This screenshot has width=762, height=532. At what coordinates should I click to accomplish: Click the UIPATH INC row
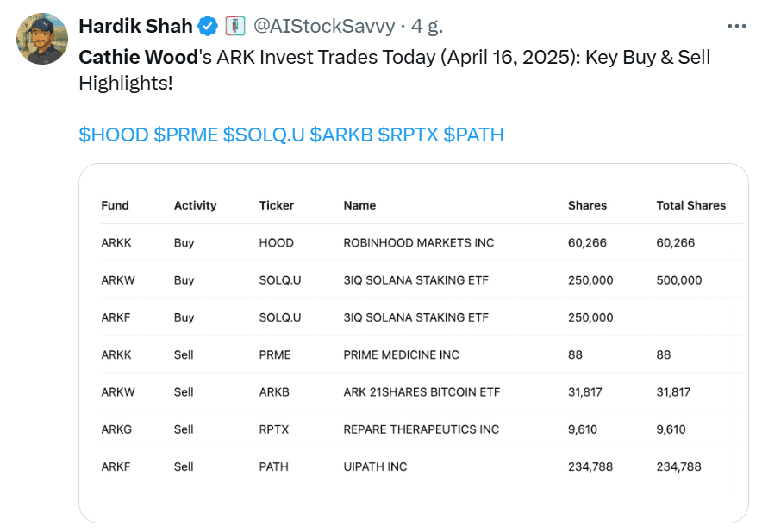(422, 466)
